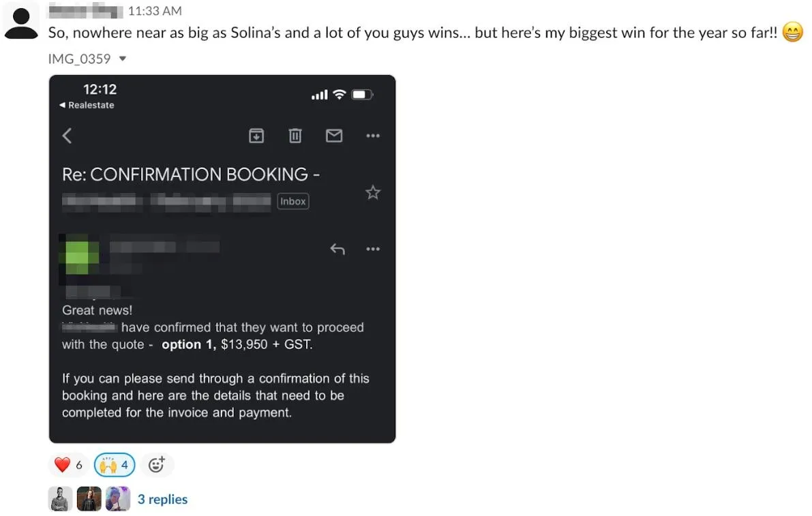Click the first replier's avatar thumbnail

pos(60,499)
